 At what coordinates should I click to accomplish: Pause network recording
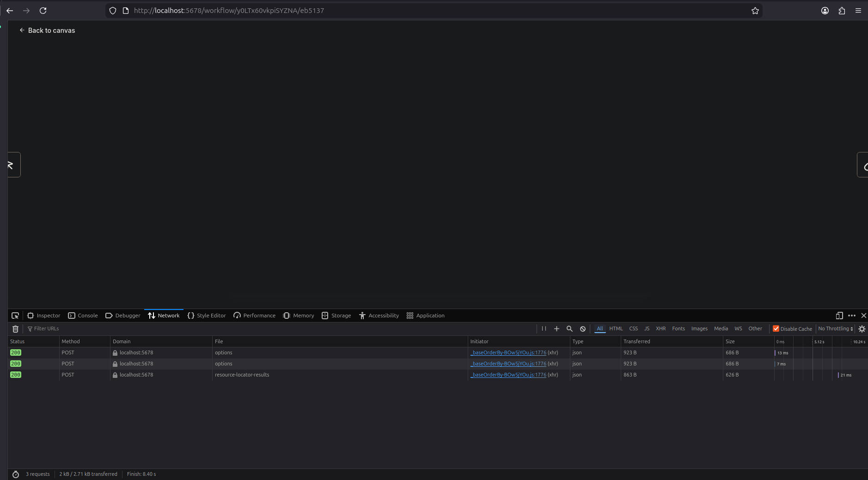click(544, 329)
